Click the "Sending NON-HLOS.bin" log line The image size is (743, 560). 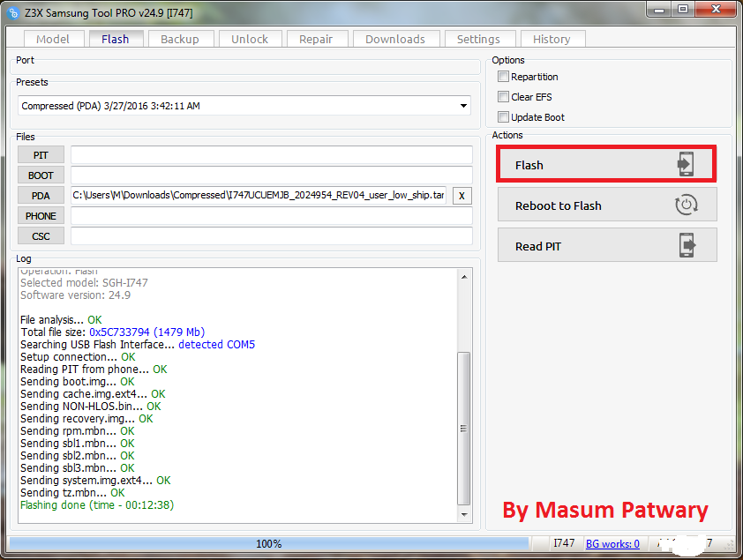(x=91, y=407)
